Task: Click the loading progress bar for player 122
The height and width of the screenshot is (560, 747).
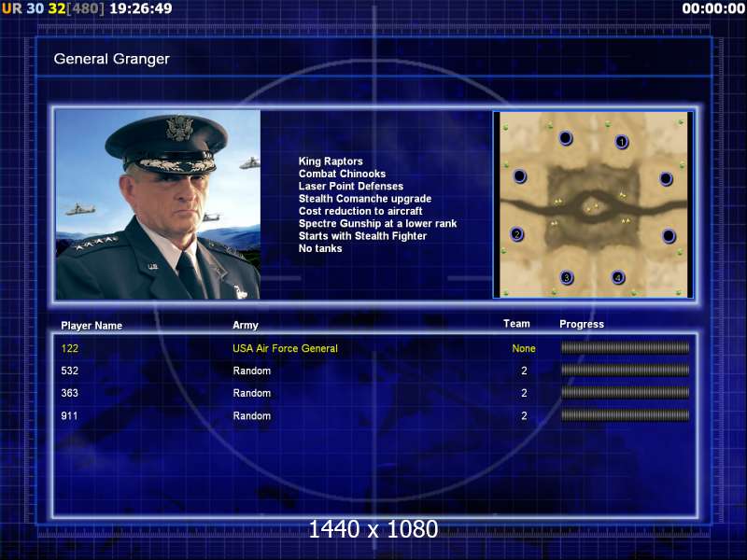Action: [625, 348]
